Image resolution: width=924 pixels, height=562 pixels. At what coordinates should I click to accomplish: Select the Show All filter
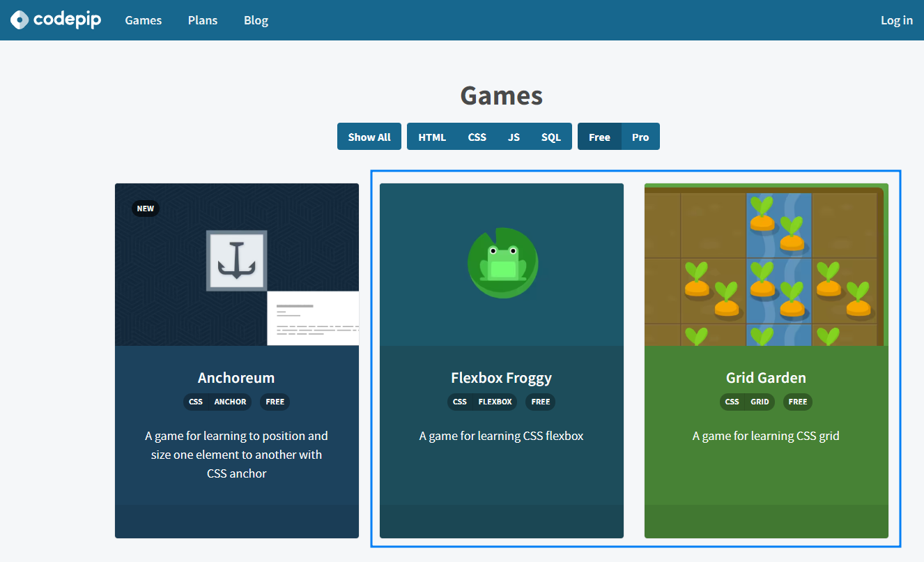click(x=369, y=137)
